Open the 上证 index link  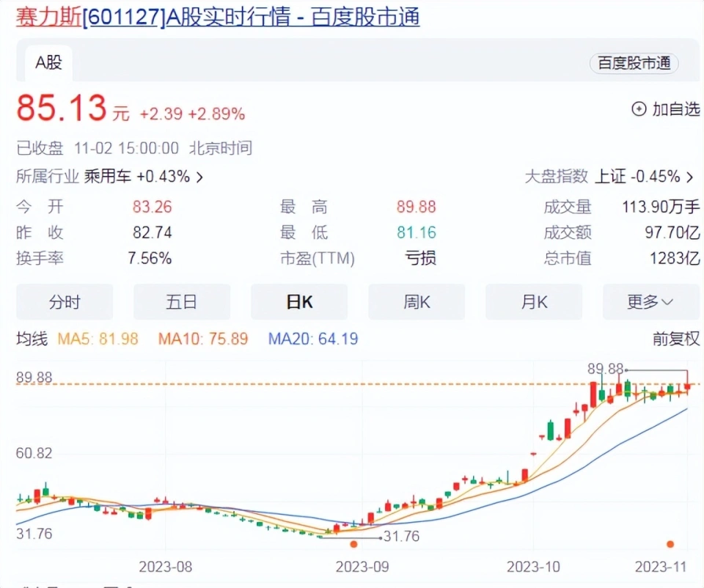[610, 177]
